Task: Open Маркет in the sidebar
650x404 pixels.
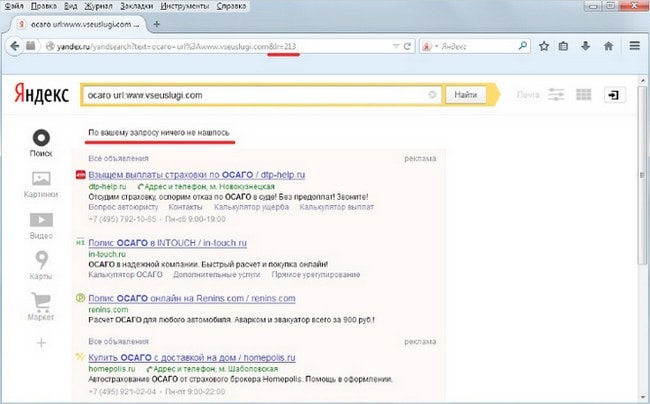Action: click(x=41, y=307)
